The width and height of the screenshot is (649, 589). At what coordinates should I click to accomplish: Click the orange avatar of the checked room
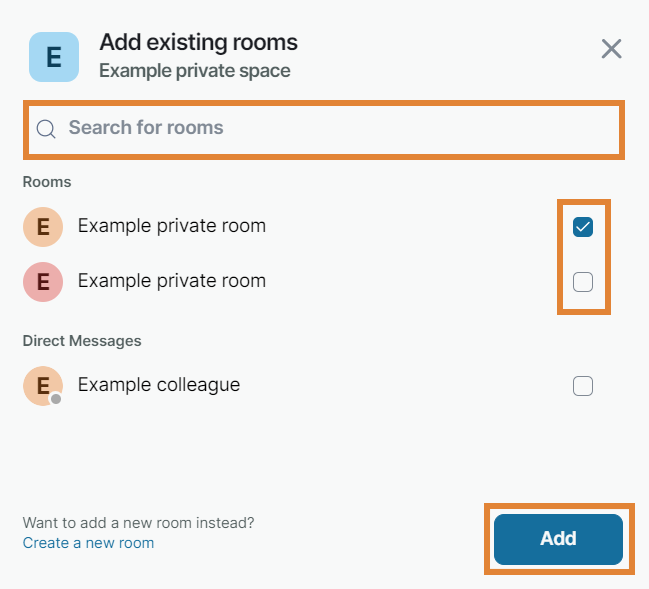(x=43, y=227)
